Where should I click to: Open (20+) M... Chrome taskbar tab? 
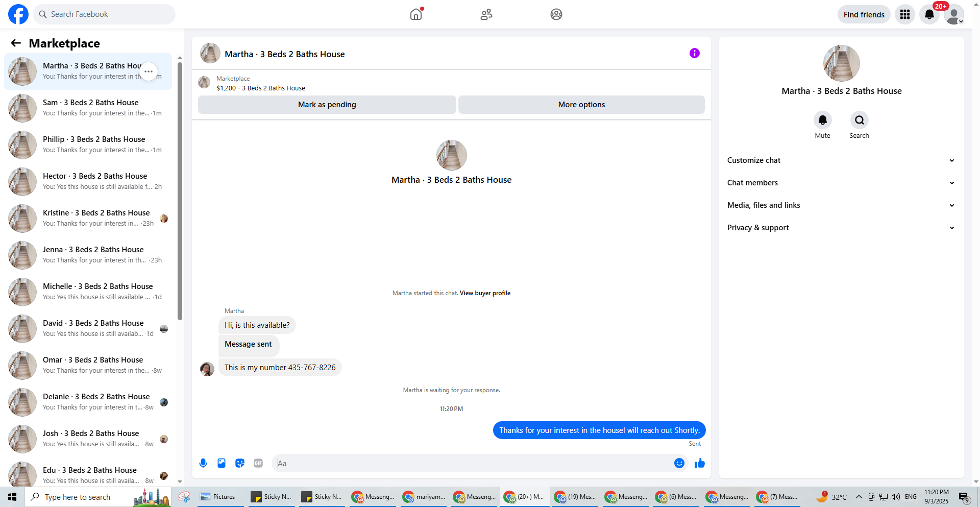coord(525,497)
